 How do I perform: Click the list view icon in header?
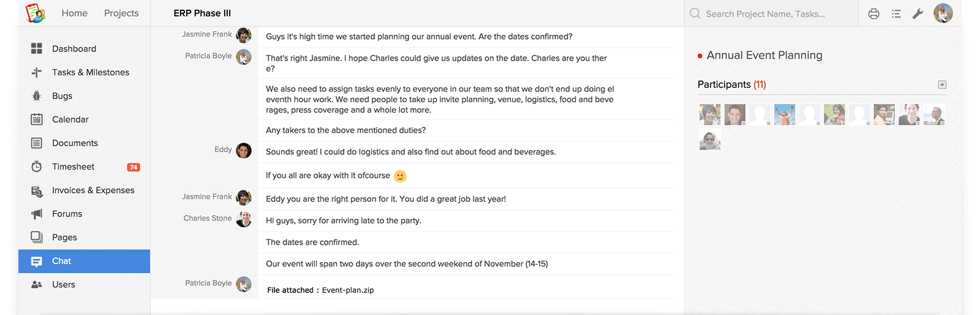coord(896,13)
